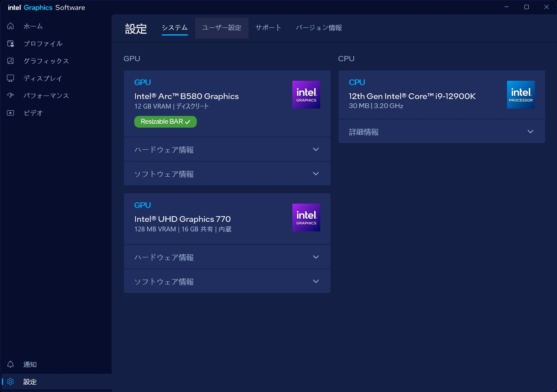Expand ソフトウェア情報 for Arc B580
This screenshot has width=557, height=392.
pos(227,174)
